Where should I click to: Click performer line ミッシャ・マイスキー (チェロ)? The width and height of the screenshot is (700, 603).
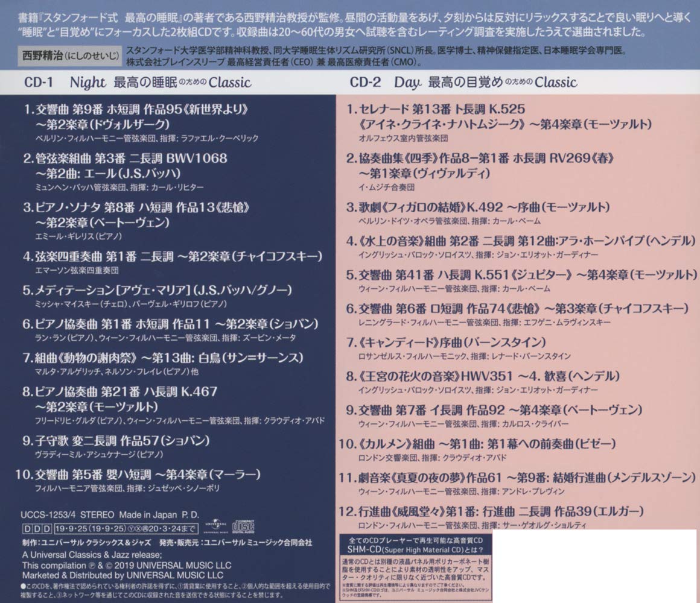[x=131, y=304]
